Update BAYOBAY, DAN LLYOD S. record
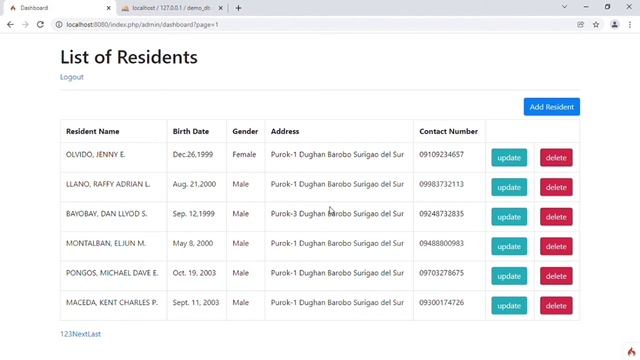The image size is (640, 360). click(509, 217)
